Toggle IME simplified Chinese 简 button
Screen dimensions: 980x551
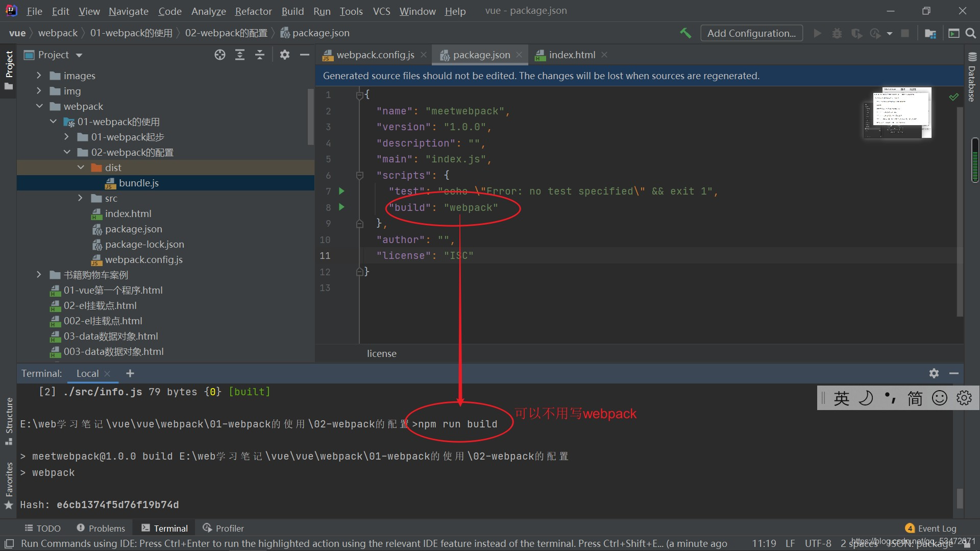coord(915,398)
